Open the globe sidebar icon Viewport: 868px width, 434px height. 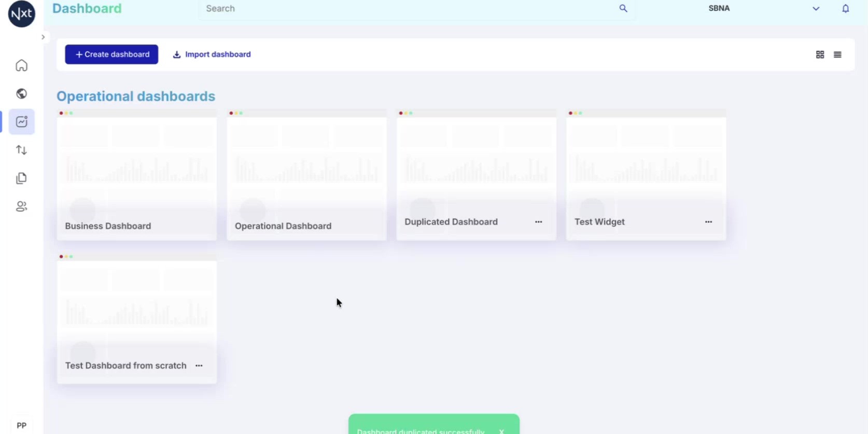coord(22,93)
